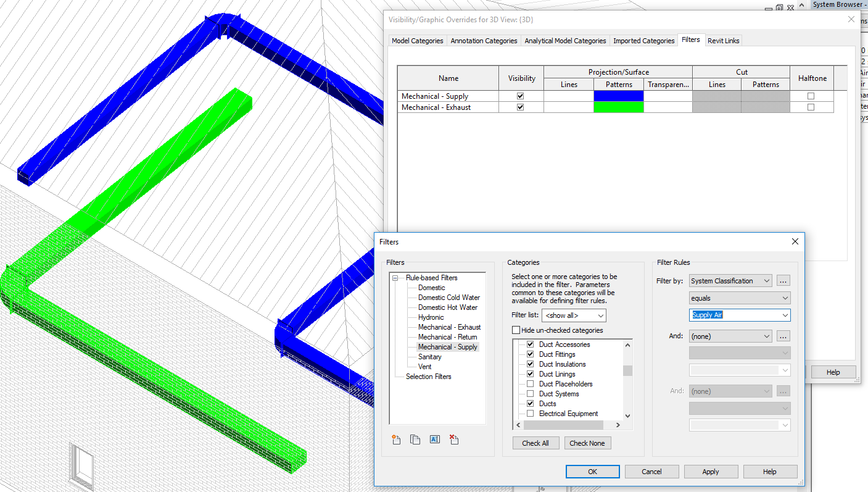This screenshot has width=868, height=492.
Task: Click the ellipsis next to the And rule
Action: coord(783,336)
